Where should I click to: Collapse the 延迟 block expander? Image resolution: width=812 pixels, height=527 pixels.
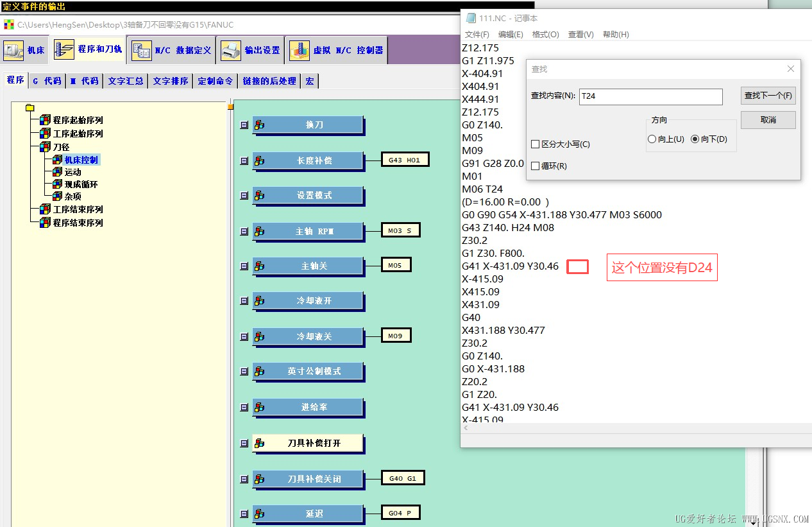(244, 514)
